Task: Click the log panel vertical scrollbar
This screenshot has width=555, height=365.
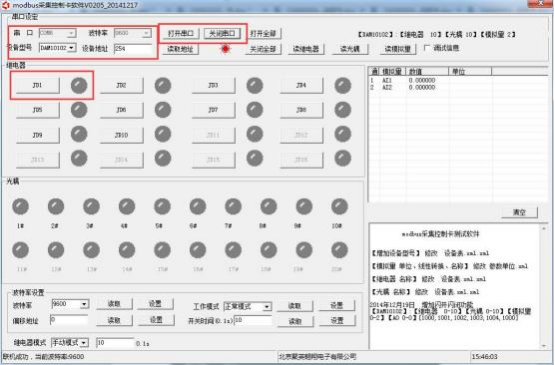Action: pos(544,287)
